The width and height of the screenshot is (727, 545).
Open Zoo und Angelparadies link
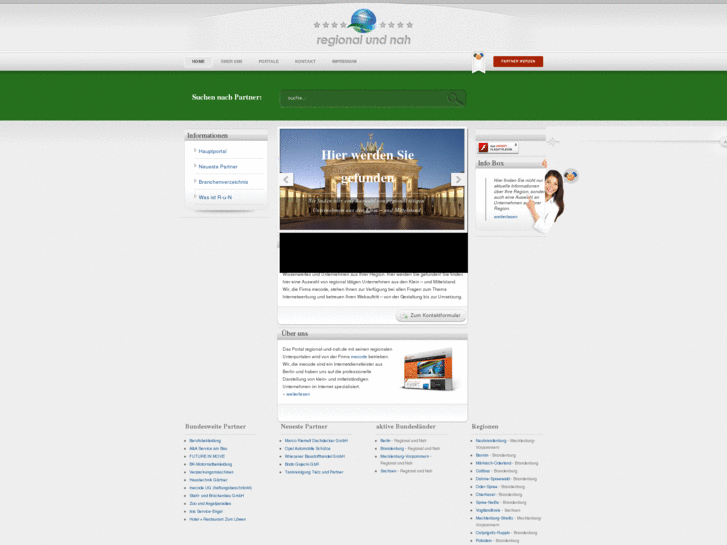click(x=210, y=504)
